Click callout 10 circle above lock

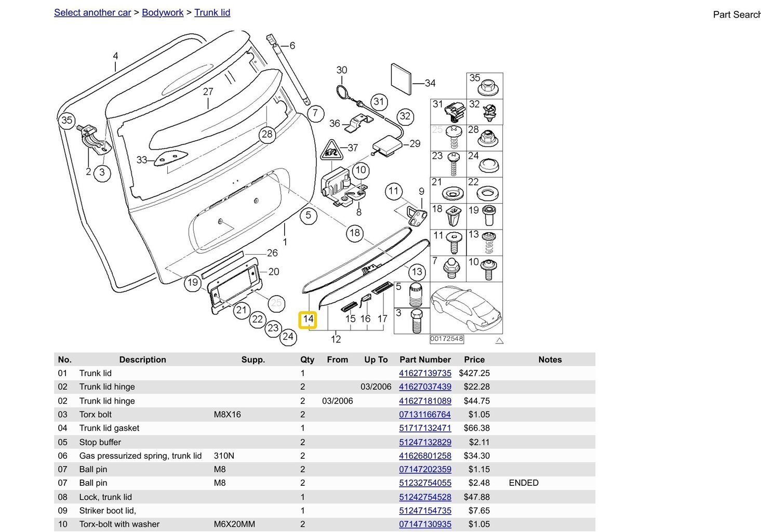pyautogui.click(x=361, y=170)
